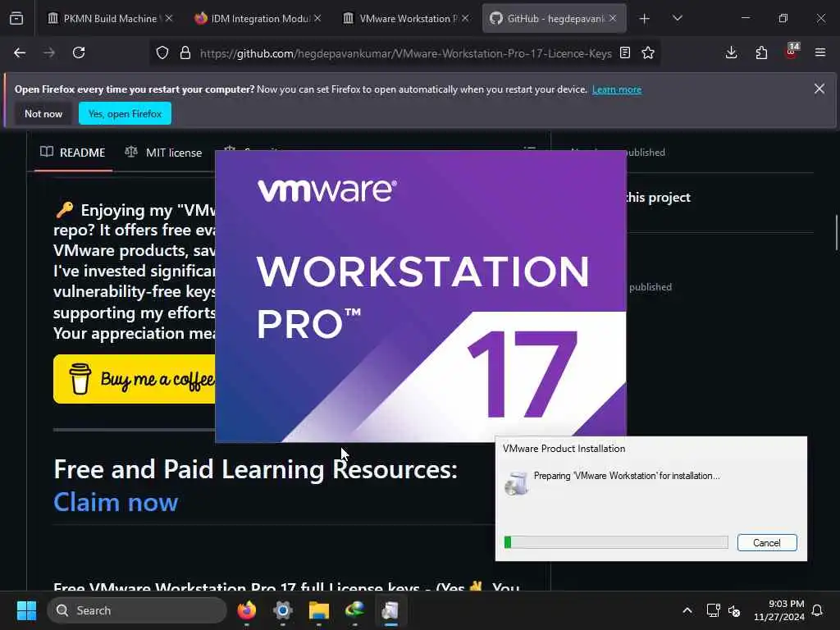Open the MIT license tab

(163, 153)
